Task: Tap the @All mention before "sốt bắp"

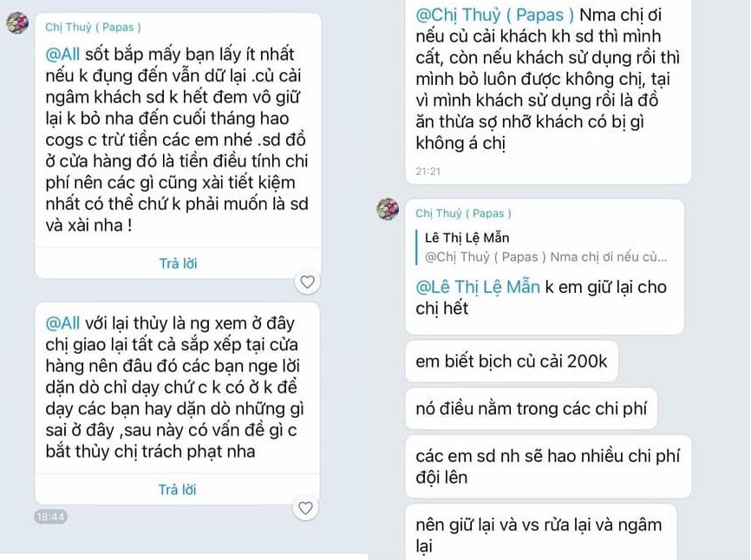Action: click(62, 53)
